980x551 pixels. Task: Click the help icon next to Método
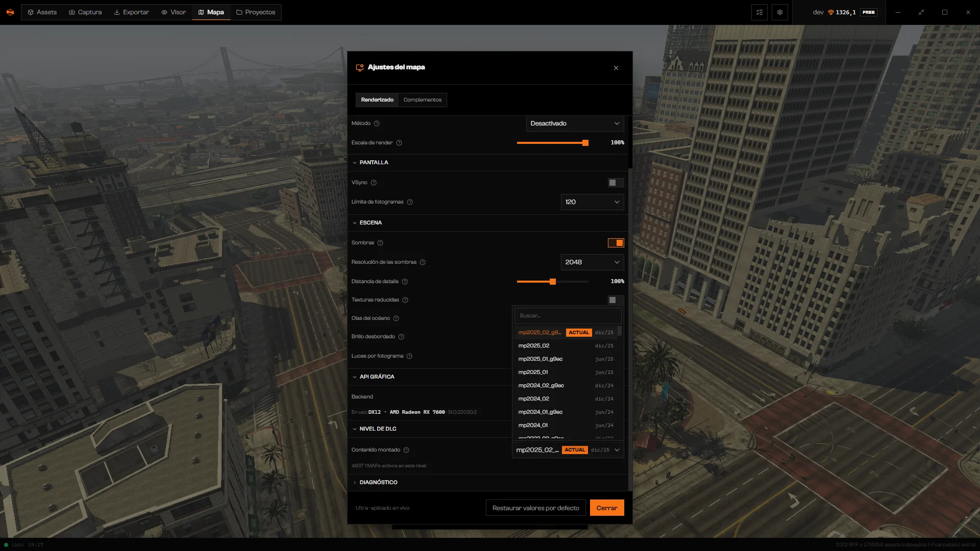(x=377, y=123)
